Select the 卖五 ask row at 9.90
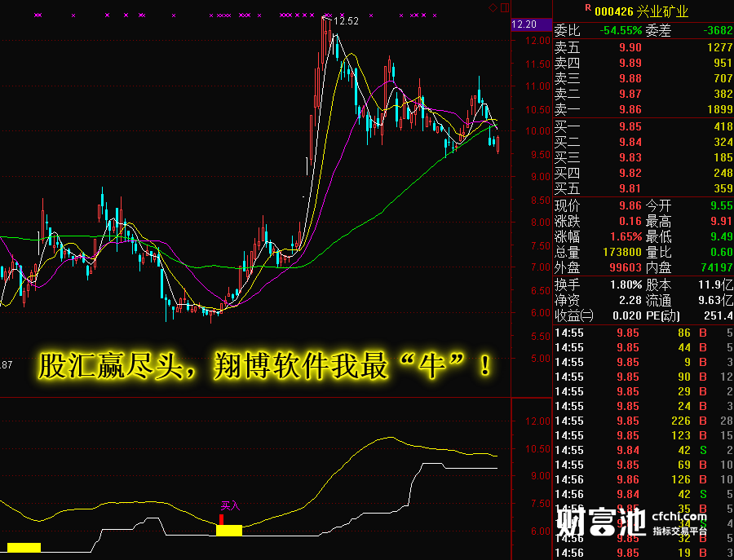Image resolution: width=734 pixels, height=560 pixels. click(x=643, y=47)
